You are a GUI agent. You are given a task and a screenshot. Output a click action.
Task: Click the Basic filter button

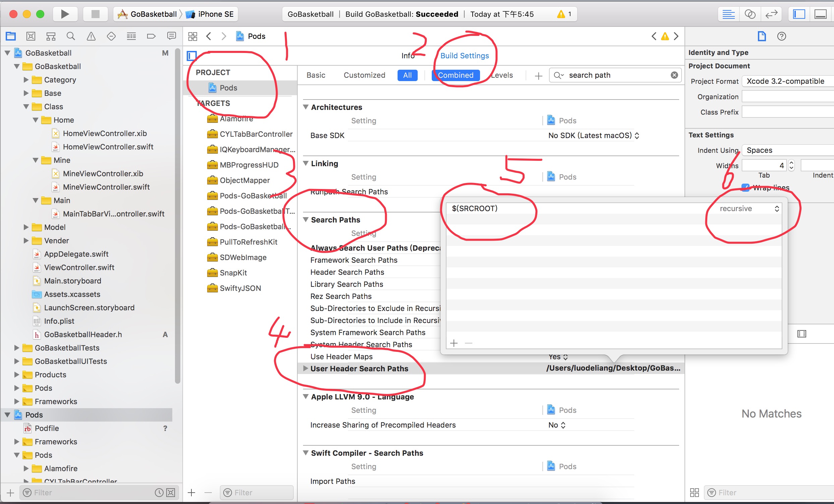point(316,75)
